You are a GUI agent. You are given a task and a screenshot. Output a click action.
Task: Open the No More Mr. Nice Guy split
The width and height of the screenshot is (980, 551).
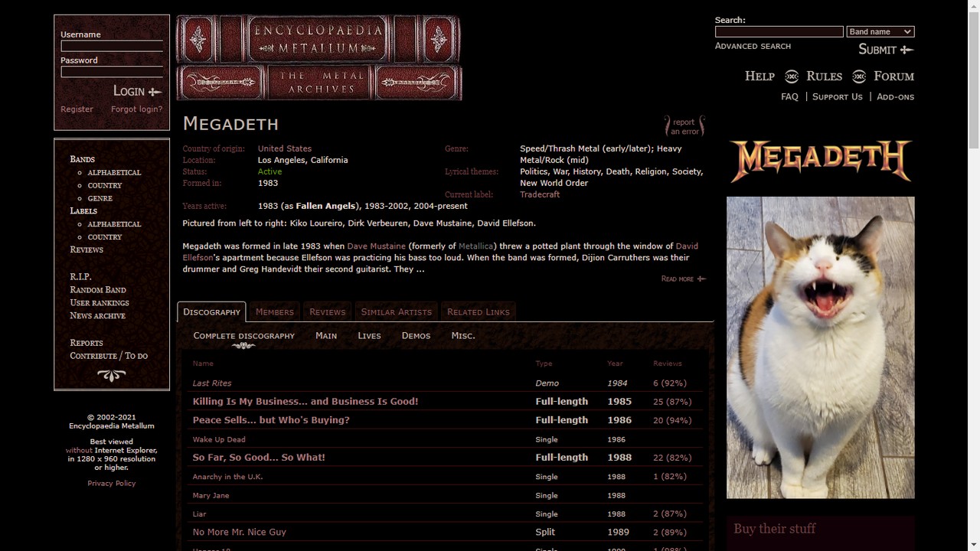(x=240, y=533)
